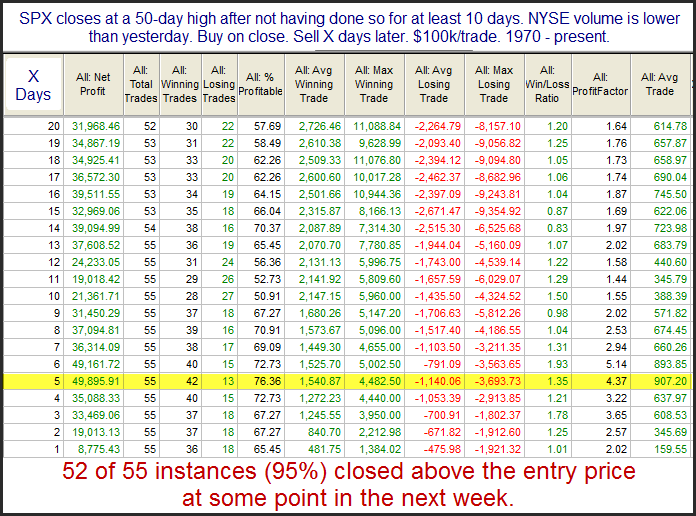The width and height of the screenshot is (696, 516).
Task: Select net profit value 37,094.81
Action: [x=96, y=330]
